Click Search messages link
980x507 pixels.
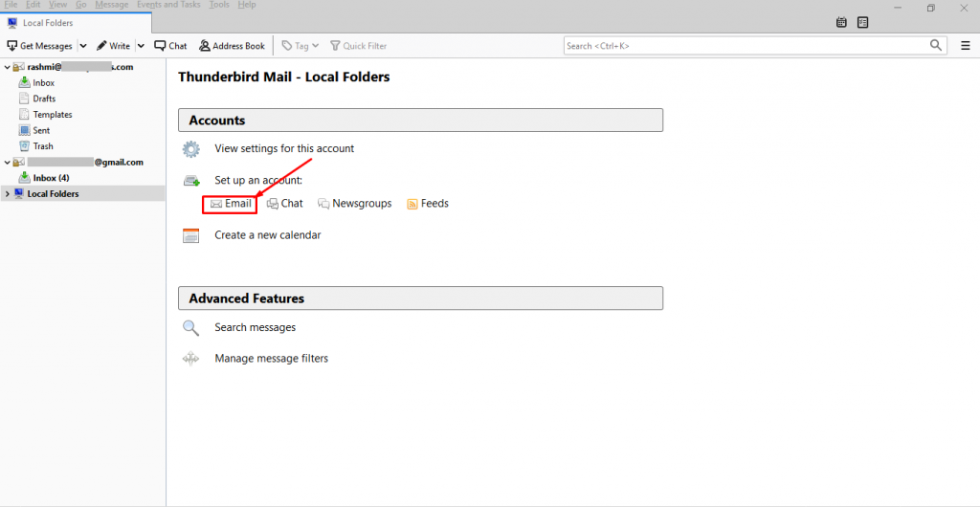[x=255, y=327]
